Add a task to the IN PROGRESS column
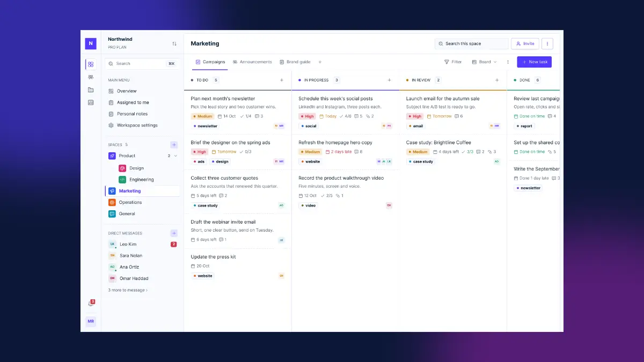644x362 pixels. (390, 80)
